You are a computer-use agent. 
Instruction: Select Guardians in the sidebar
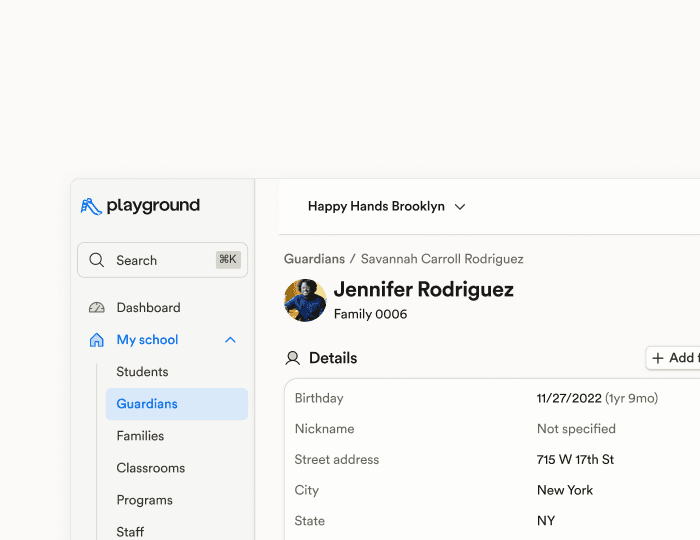coord(177,404)
